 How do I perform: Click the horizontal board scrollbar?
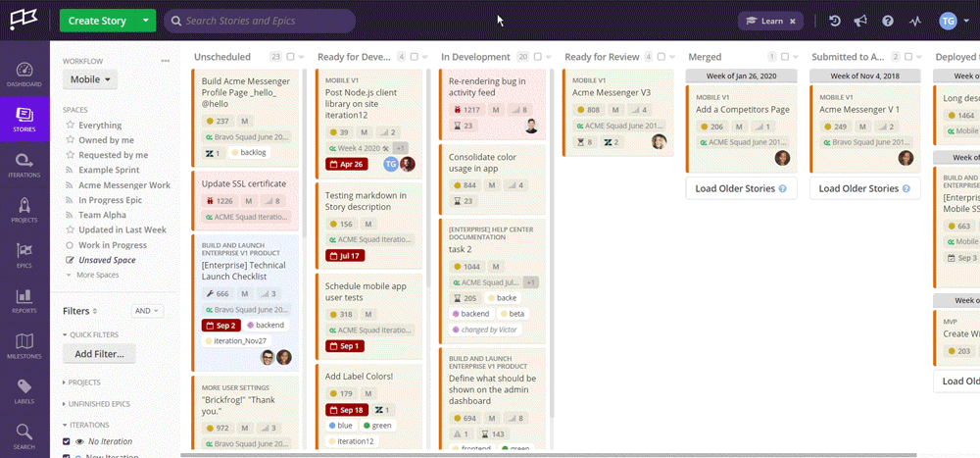pos(548,455)
